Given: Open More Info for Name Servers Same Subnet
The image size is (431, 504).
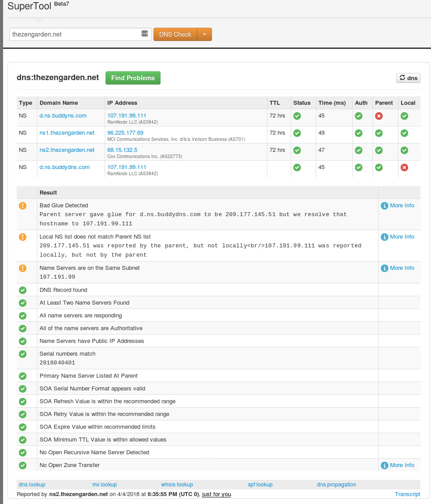Looking at the screenshot, I should tap(402, 268).
